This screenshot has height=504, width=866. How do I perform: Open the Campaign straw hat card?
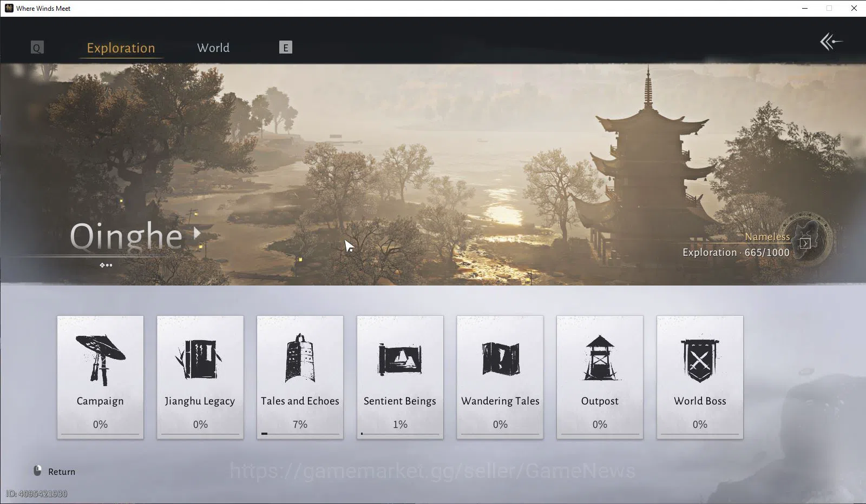pyautogui.click(x=100, y=377)
